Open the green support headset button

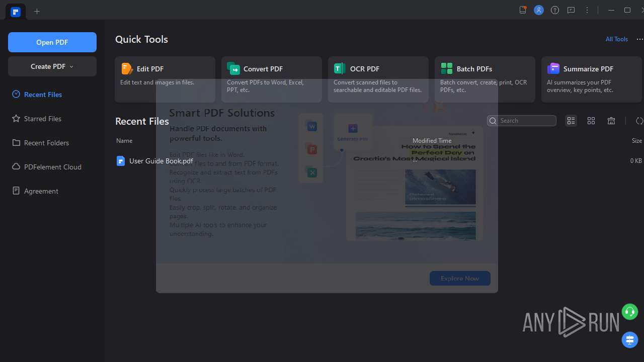pyautogui.click(x=629, y=312)
